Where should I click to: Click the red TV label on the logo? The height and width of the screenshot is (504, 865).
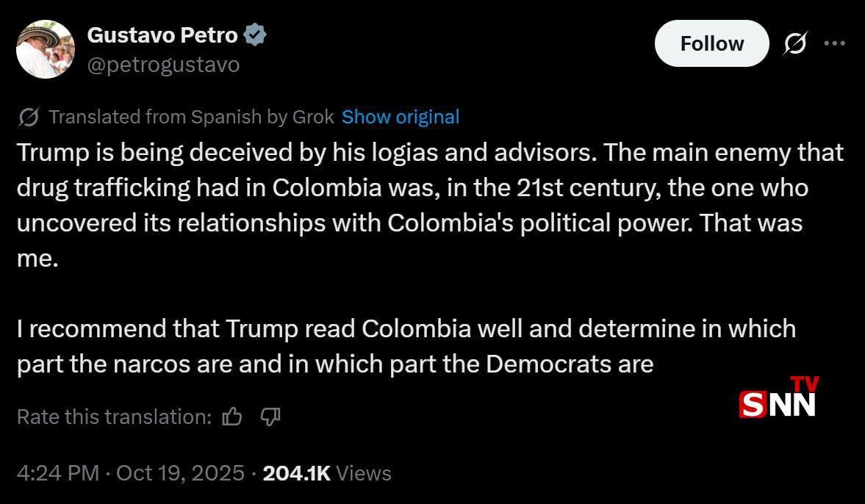(805, 384)
